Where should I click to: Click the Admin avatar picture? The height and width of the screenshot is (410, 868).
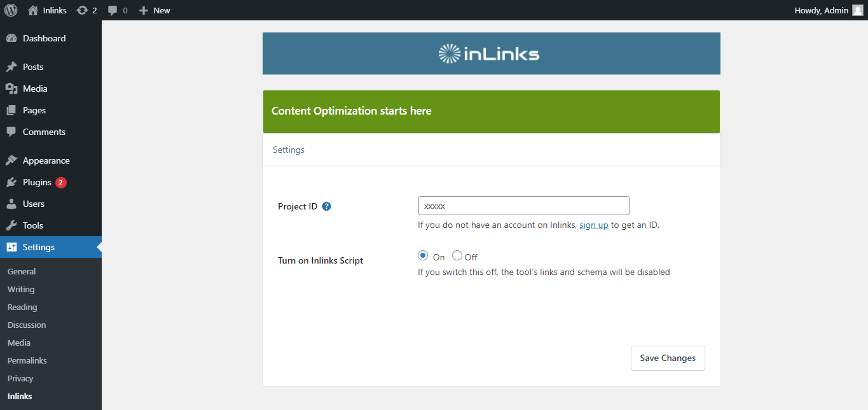tap(857, 10)
